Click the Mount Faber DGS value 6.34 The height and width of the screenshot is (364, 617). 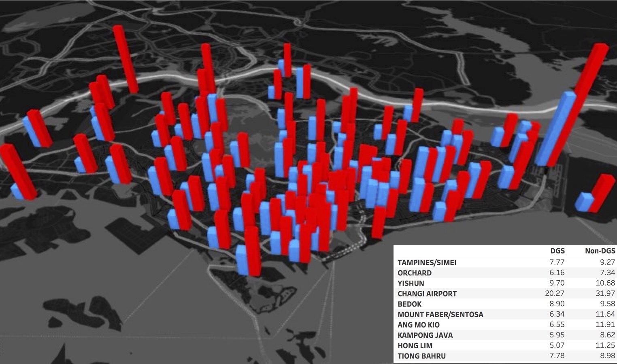point(557,314)
